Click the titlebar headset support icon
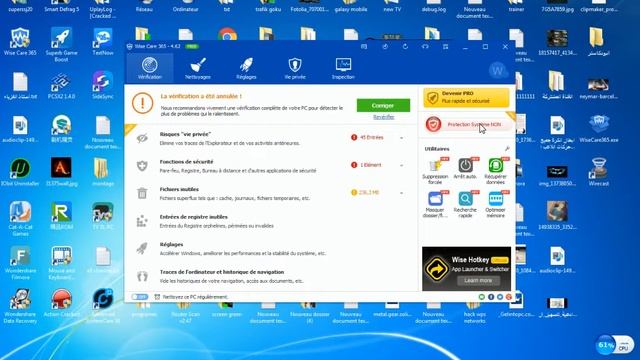Screen dimensions: 640x360 425,47
